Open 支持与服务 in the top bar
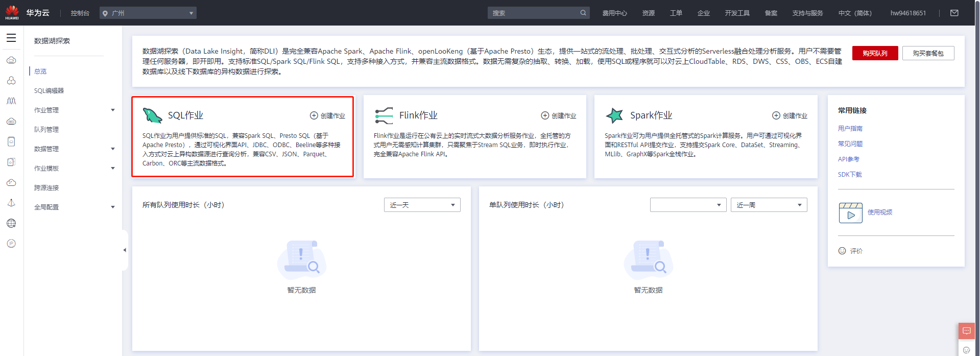Image resolution: width=980 pixels, height=356 pixels. tap(807, 13)
